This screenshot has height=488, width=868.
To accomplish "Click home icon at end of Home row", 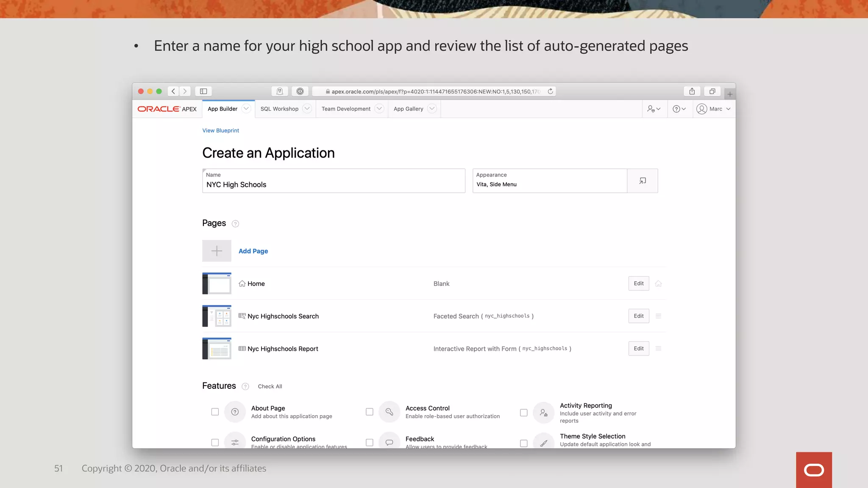I will [x=658, y=283].
